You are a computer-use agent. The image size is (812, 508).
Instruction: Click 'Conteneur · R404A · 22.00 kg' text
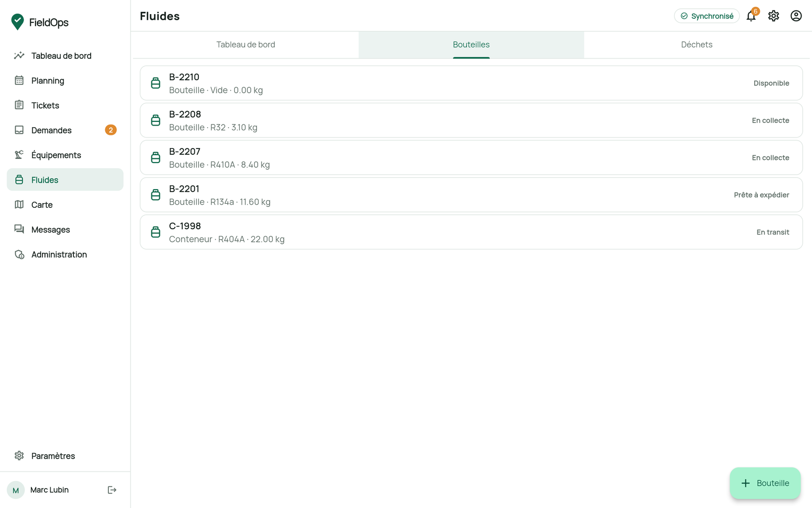[x=227, y=239]
